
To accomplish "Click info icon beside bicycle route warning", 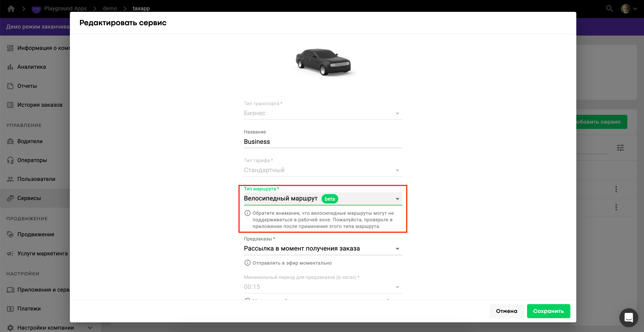I will tap(247, 213).
